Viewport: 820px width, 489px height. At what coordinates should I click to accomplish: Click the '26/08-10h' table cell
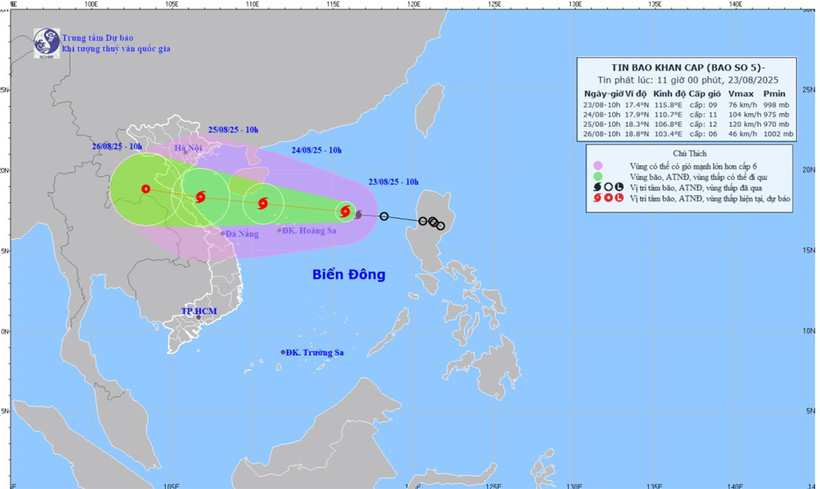[602, 134]
